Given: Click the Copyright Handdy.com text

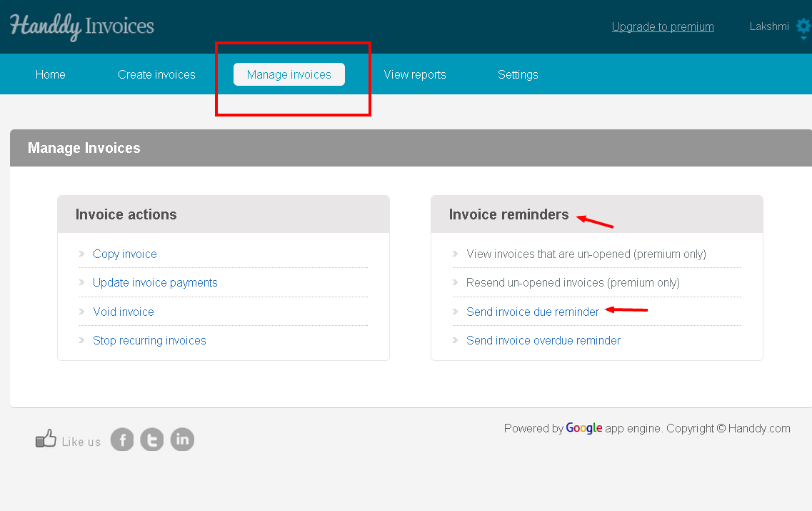Looking at the screenshot, I should 728,429.
